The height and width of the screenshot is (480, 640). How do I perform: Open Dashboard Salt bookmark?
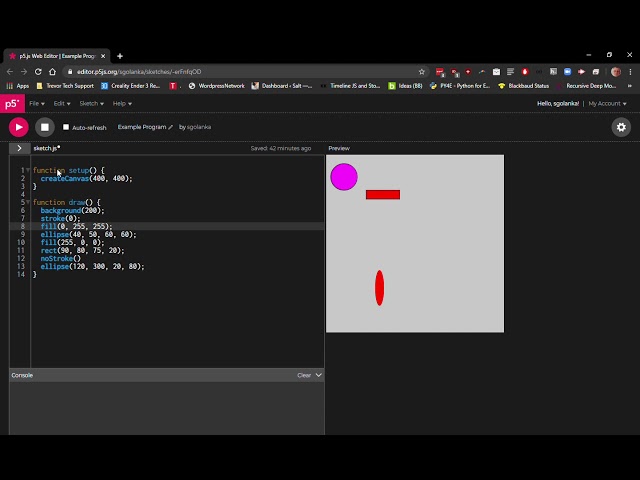(x=282, y=86)
